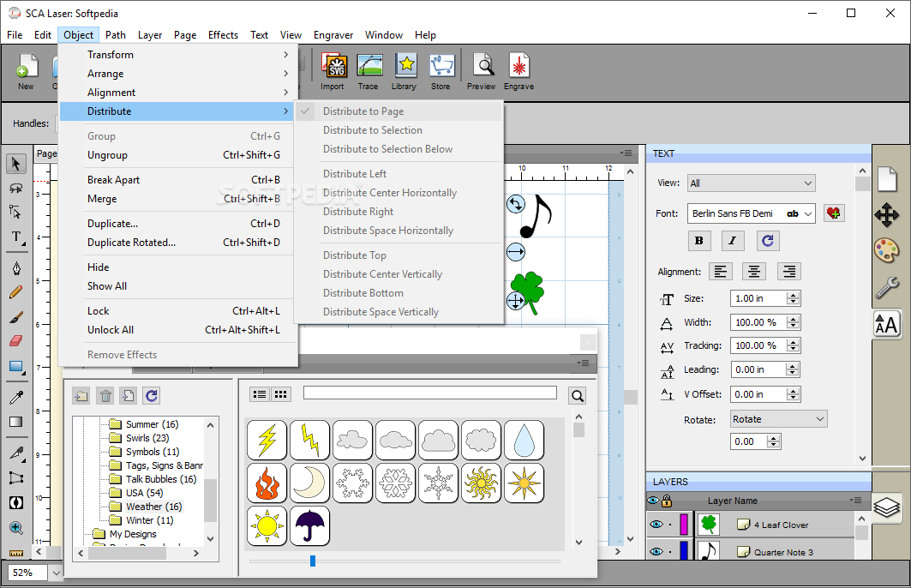The width and height of the screenshot is (911, 588).
Task: Select the fire flame thumbnail
Action: pyautogui.click(x=267, y=483)
